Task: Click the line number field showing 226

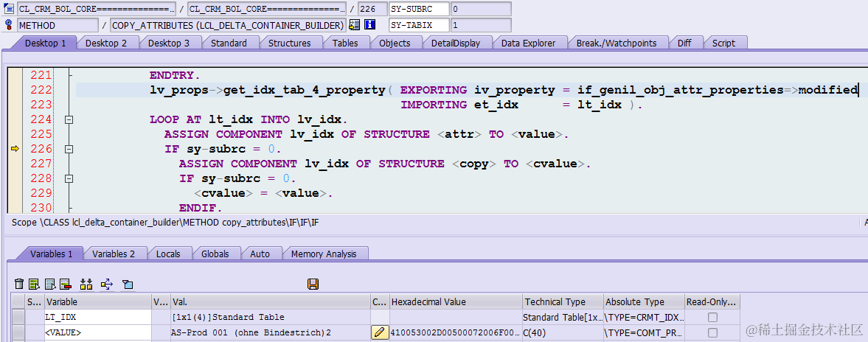Action: (372, 9)
